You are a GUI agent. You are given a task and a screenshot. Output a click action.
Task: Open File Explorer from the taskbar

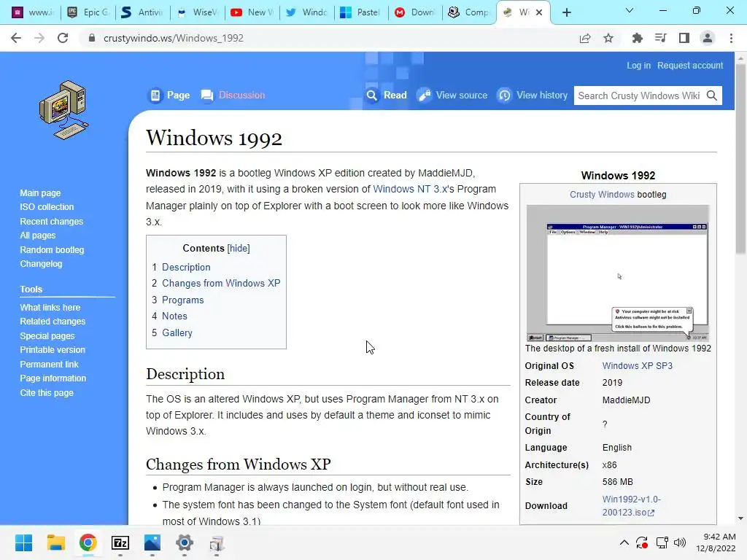point(55,542)
